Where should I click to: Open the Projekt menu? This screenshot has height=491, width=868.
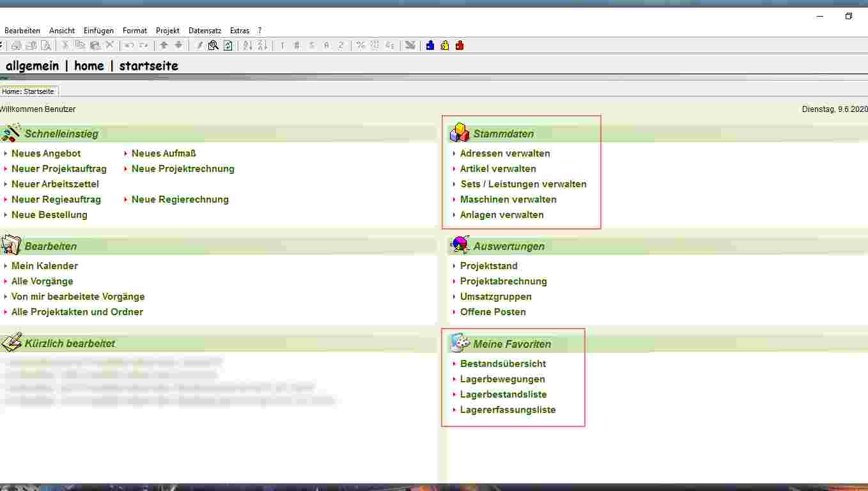[167, 31]
